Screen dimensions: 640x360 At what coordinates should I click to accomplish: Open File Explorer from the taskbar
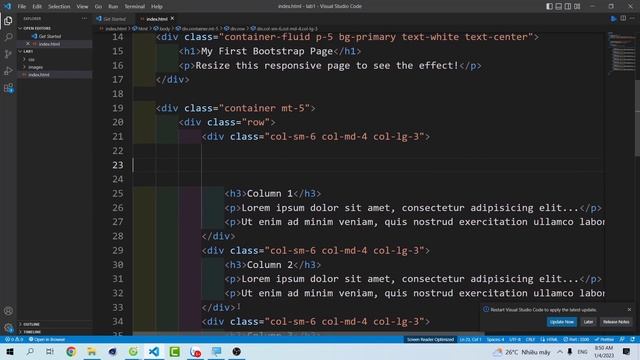point(92,351)
